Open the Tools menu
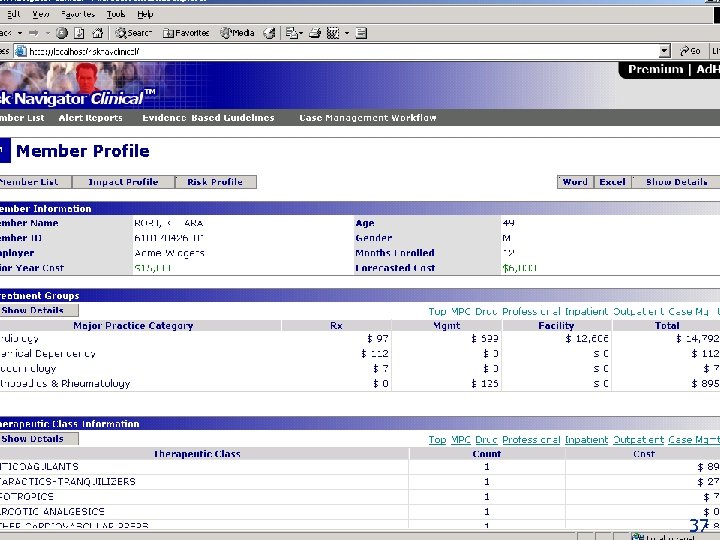The width and height of the screenshot is (720, 540). coord(116,14)
